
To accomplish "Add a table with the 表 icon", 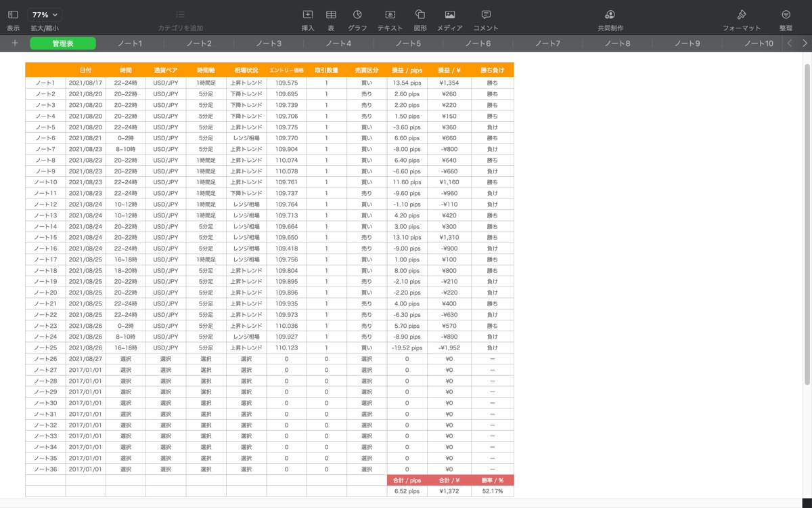I will [331, 14].
